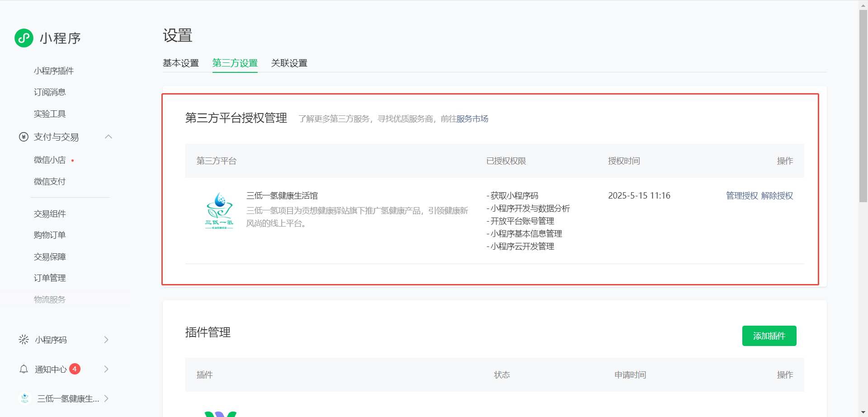Viewport: 868px width, 417px height.
Task: Open the 关联设置 tab
Action: (289, 63)
